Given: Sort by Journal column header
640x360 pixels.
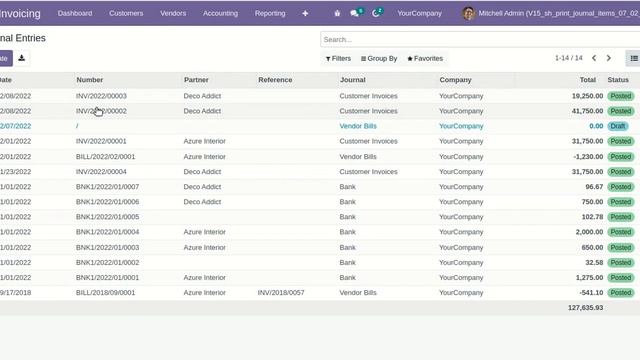Looking at the screenshot, I should pyautogui.click(x=353, y=80).
